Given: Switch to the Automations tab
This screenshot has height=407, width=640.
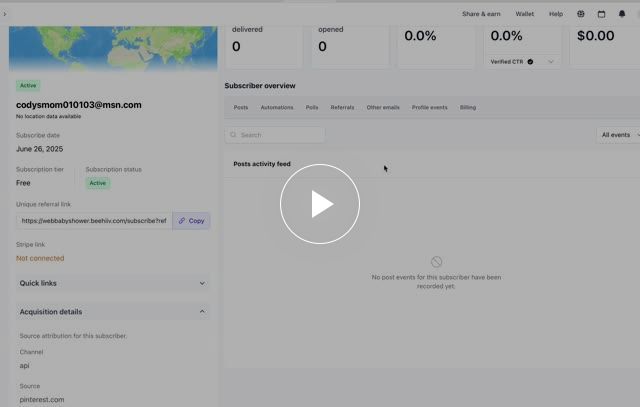Looking at the screenshot, I should point(277,107).
